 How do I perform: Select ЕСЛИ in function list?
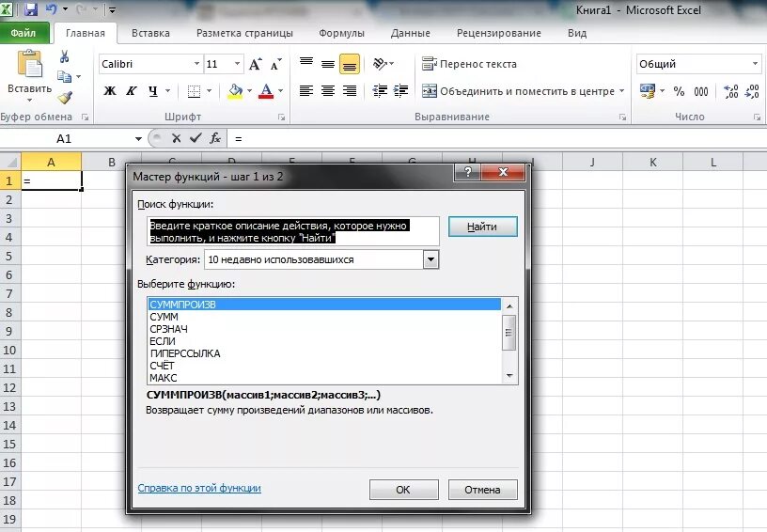tap(324, 341)
